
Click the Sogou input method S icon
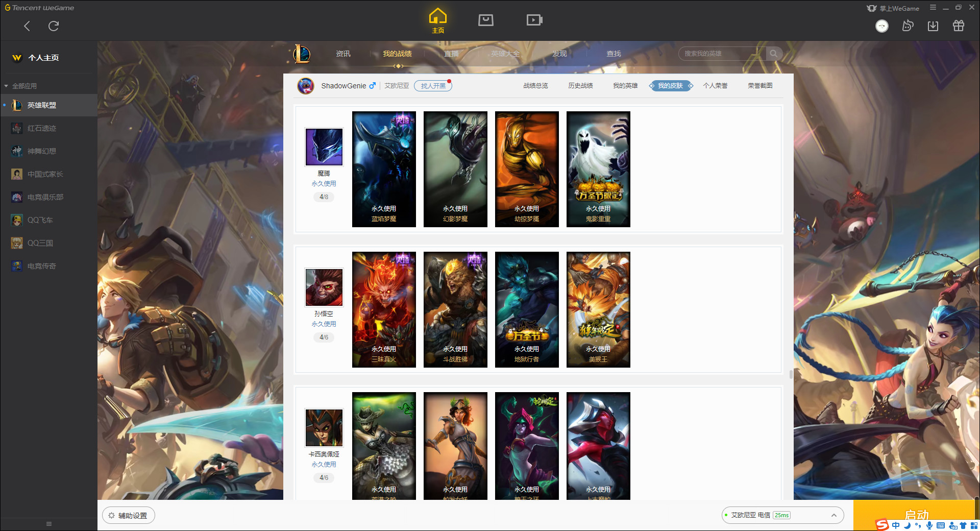point(882,525)
